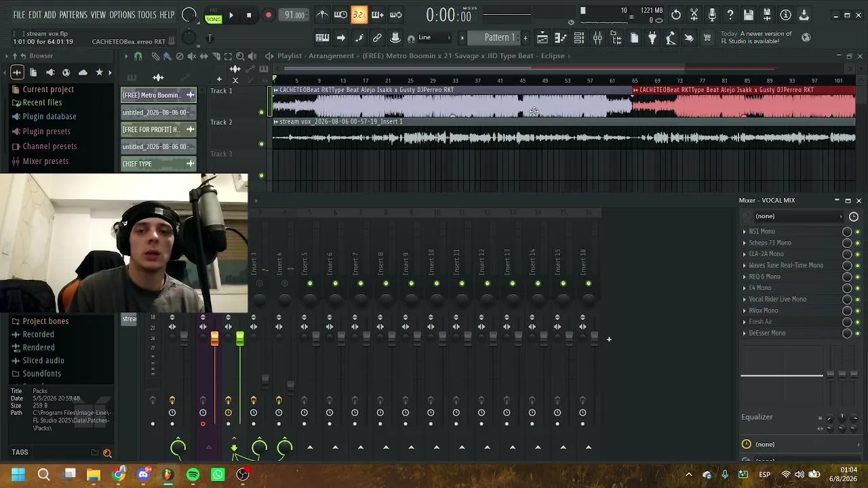This screenshot has height=488, width=868.
Task: Open the OPTIONS menu
Action: pos(122,15)
